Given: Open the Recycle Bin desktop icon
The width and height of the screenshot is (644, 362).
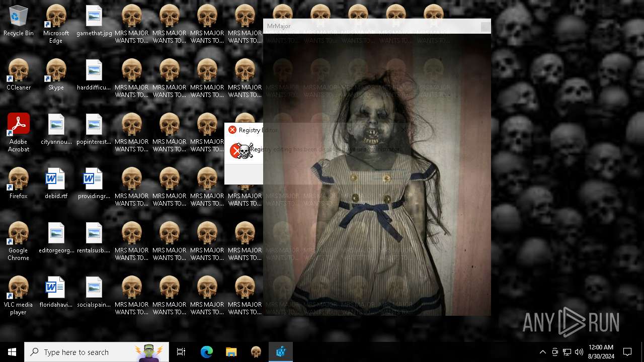Looking at the screenshot, I should pos(19,21).
